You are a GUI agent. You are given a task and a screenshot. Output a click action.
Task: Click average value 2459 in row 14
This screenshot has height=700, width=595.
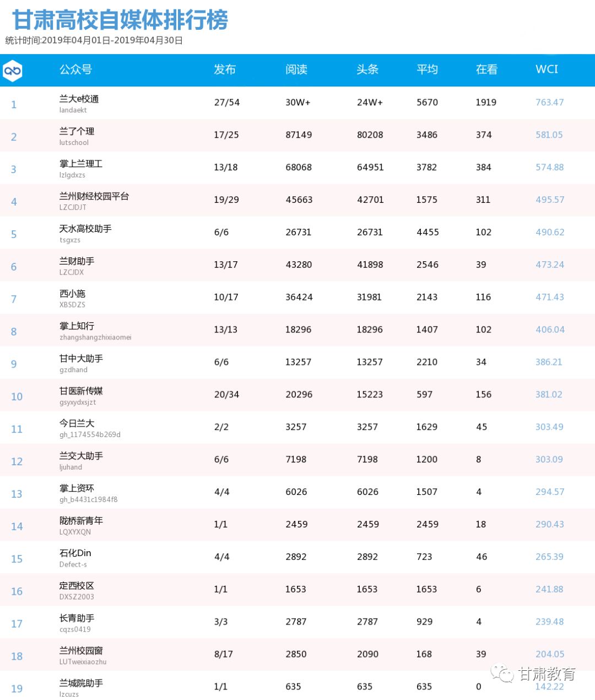pos(427,525)
